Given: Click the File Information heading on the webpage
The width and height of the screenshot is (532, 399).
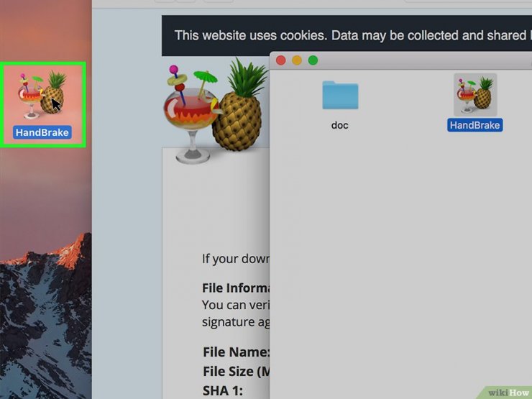Looking at the screenshot, I should coord(236,288).
